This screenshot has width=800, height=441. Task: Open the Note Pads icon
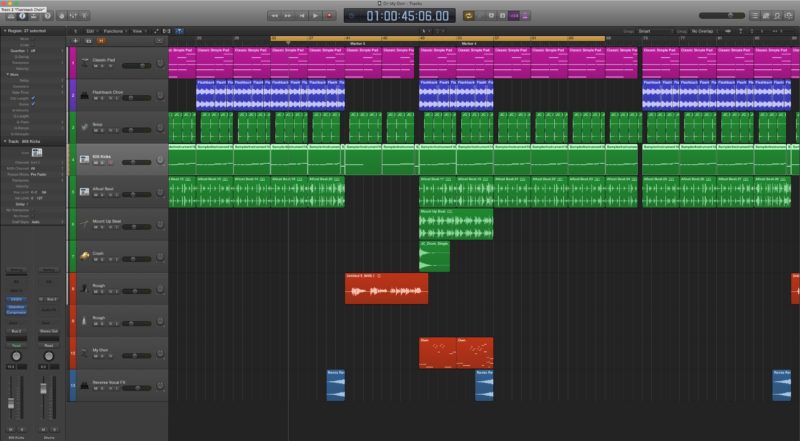pos(766,16)
